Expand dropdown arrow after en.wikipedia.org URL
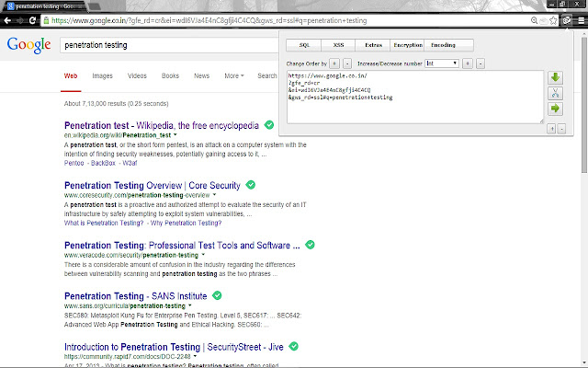588x368 pixels. 175,135
